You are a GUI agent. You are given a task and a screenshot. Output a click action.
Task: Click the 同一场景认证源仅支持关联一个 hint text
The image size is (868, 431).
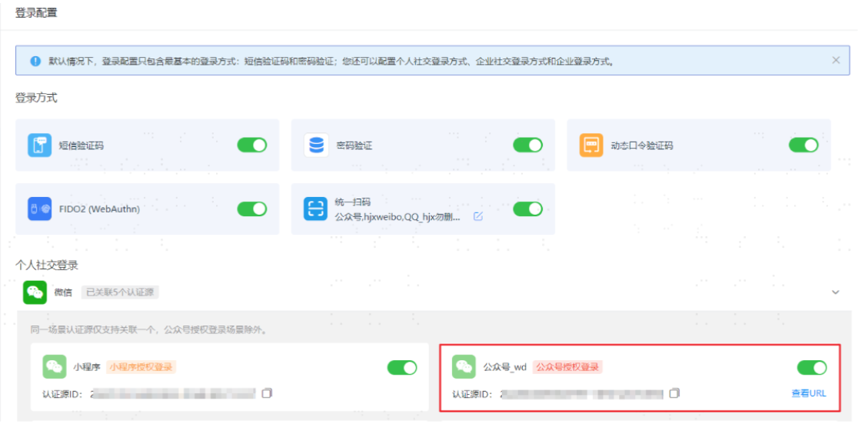[149, 330]
